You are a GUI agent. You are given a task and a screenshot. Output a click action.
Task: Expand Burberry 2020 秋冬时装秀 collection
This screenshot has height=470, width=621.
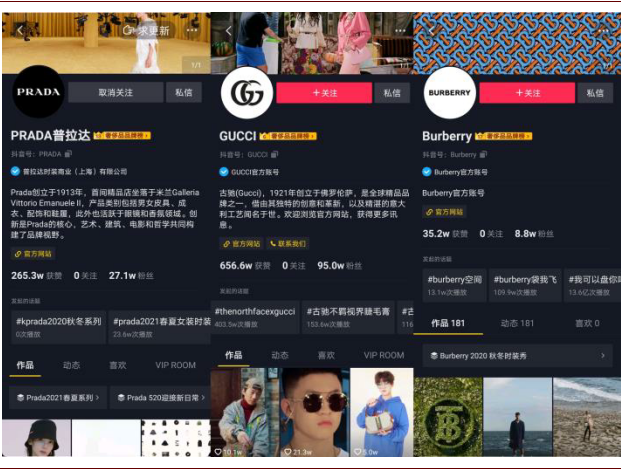point(518,356)
